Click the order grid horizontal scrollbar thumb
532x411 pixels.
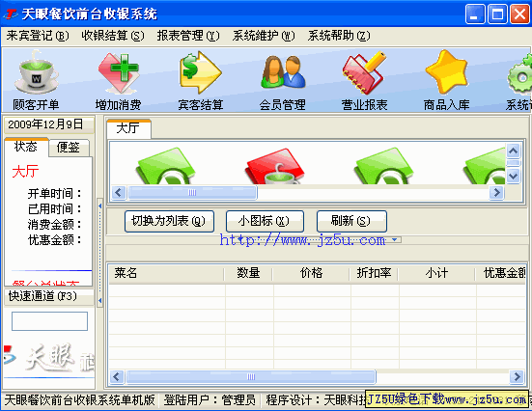[x=251, y=376]
